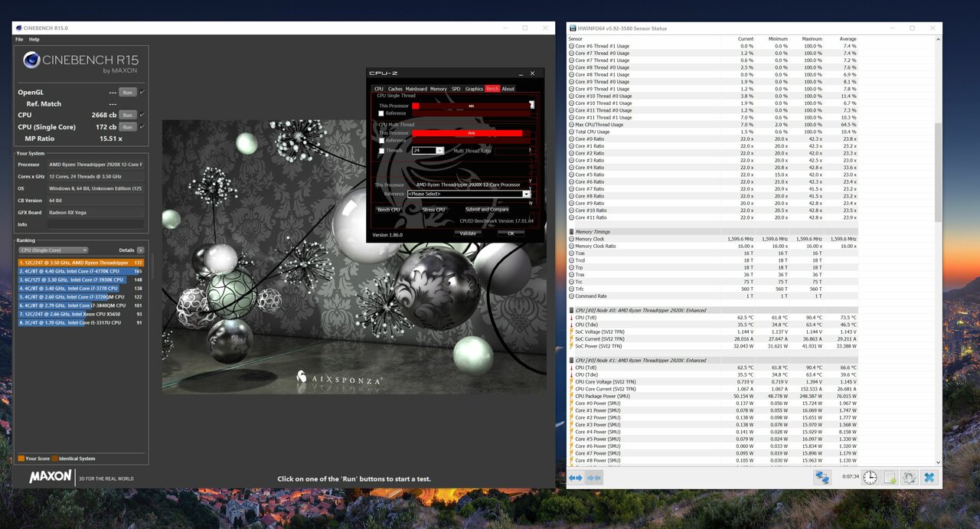This screenshot has height=529, width=980.
Task: Toggle CPU (Single Core) test checkmark
Action: click(142, 127)
